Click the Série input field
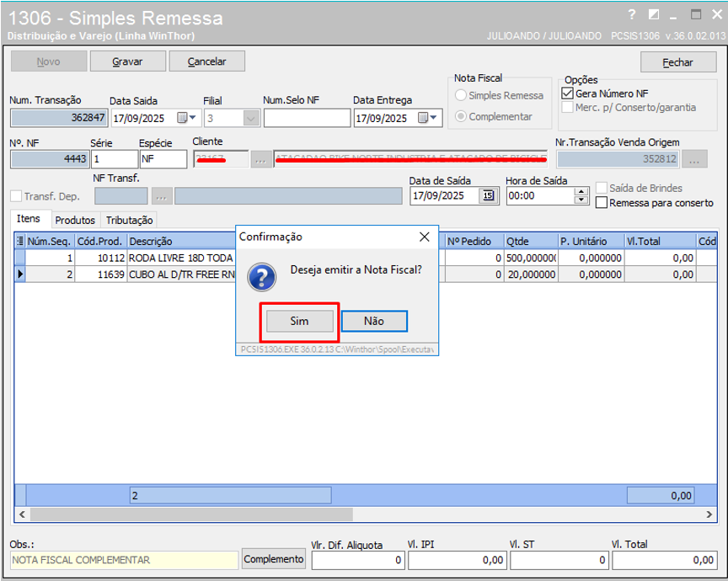The width and height of the screenshot is (728, 581). 115,159
